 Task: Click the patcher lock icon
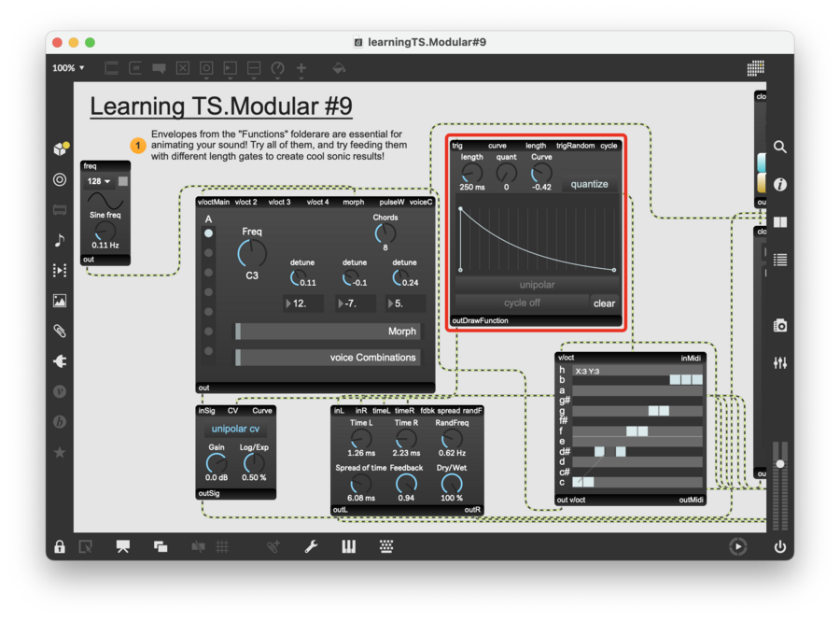pyautogui.click(x=60, y=547)
